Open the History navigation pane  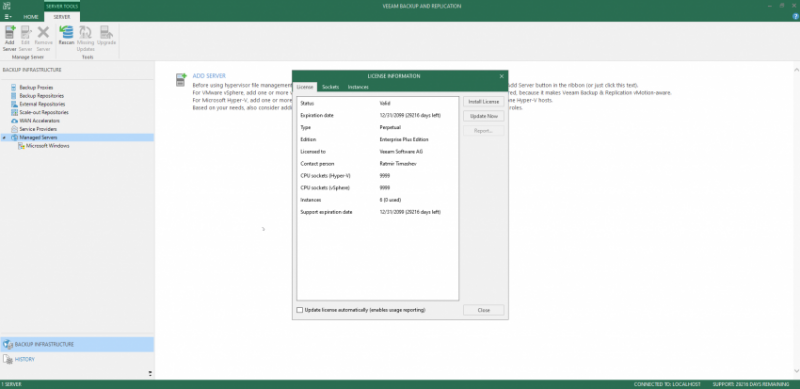point(77,359)
